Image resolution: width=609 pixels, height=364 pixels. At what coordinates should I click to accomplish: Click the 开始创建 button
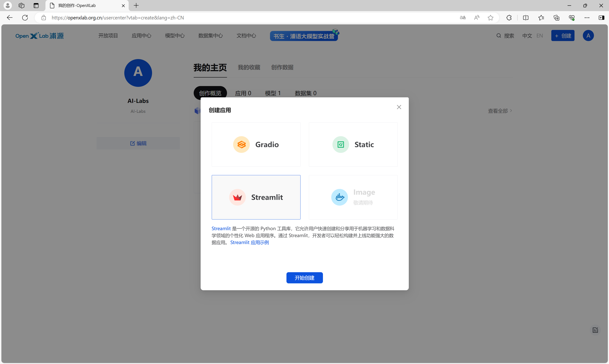coord(304,278)
